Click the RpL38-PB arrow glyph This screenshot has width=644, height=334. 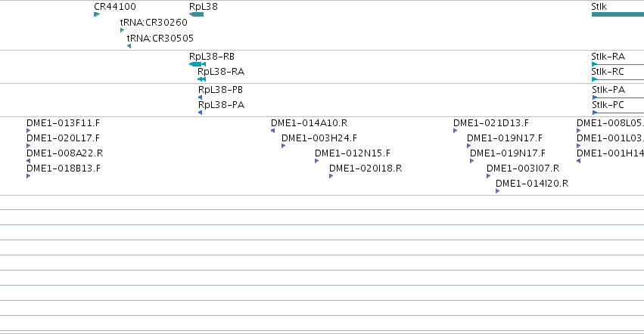coord(200,97)
